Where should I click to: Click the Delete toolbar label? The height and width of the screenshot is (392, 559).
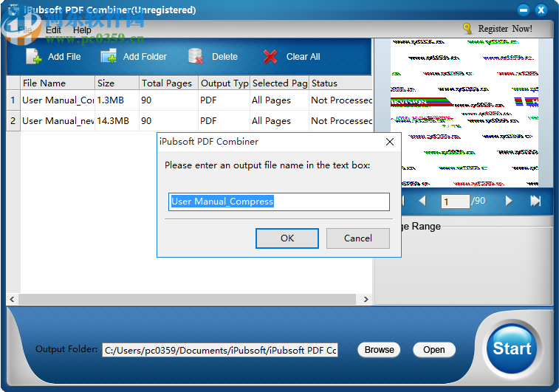coord(224,57)
